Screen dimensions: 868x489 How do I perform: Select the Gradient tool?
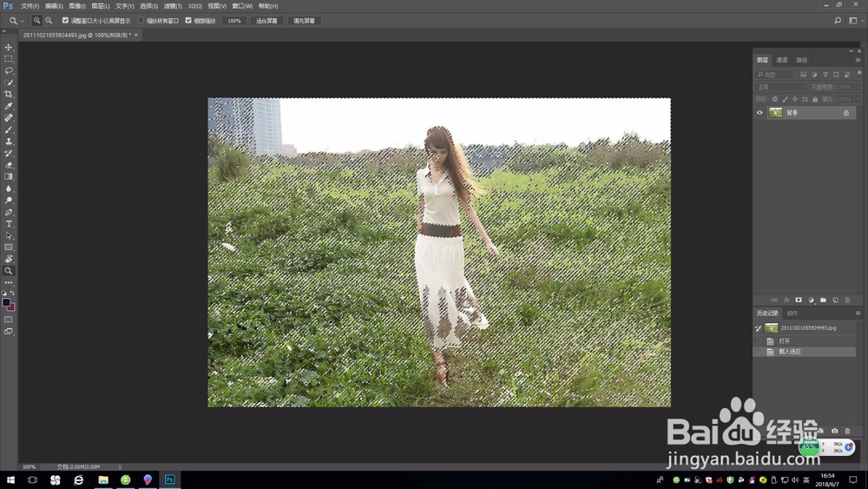pos(9,176)
